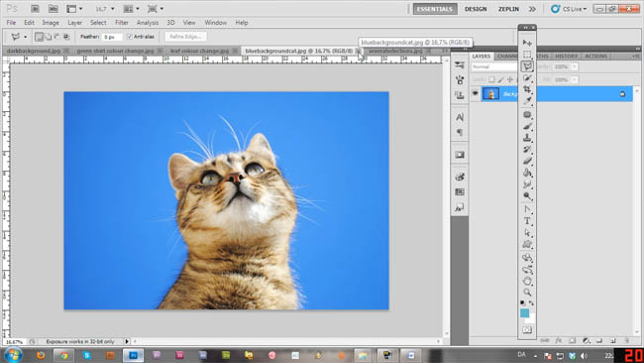Screen dimensions: 644x363
Task: Select the Pen tool
Action: click(527, 209)
